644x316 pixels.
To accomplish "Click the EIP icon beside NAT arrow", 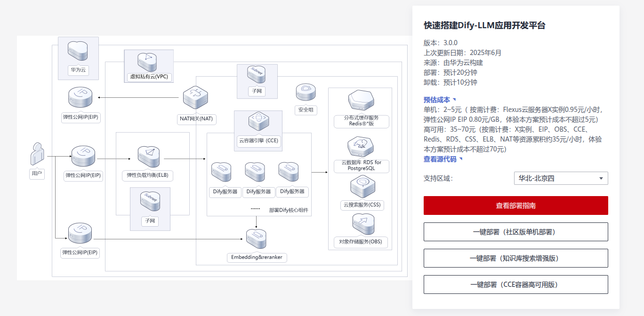I will [x=80, y=98].
